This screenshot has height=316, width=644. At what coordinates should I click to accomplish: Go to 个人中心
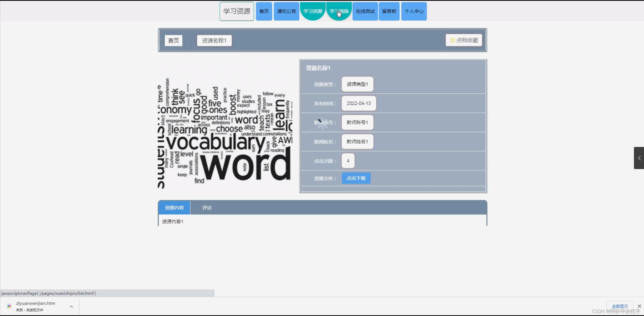tap(414, 11)
